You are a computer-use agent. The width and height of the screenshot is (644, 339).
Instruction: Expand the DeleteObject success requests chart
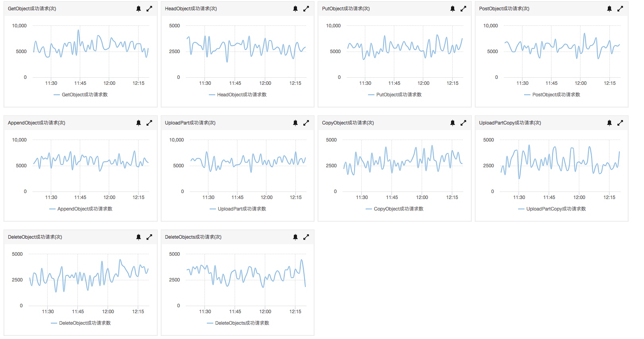(149, 237)
